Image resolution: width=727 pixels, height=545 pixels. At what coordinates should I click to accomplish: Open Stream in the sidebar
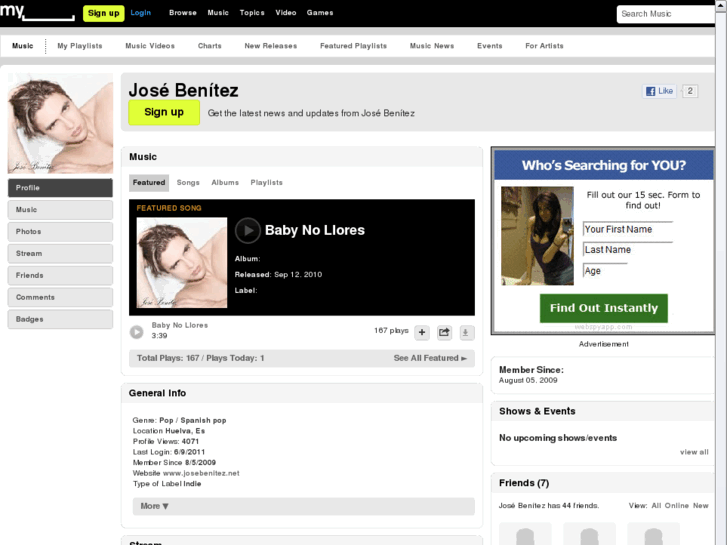point(60,253)
